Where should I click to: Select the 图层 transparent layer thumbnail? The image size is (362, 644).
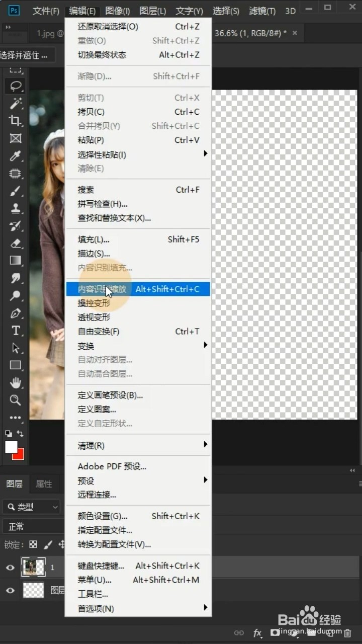(x=34, y=590)
